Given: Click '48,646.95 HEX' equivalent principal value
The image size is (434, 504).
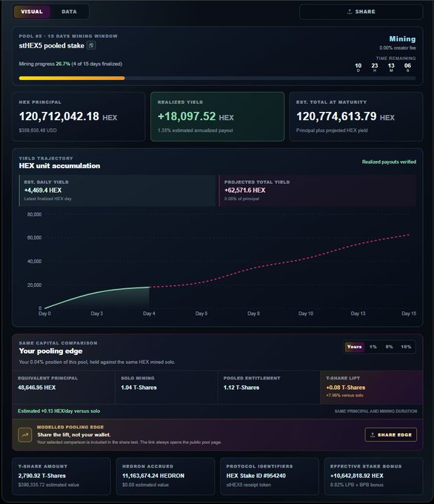Looking at the screenshot, I should click(x=36, y=388).
